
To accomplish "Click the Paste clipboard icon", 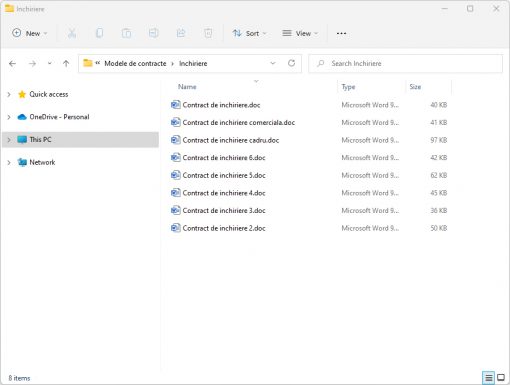I will (x=126, y=33).
